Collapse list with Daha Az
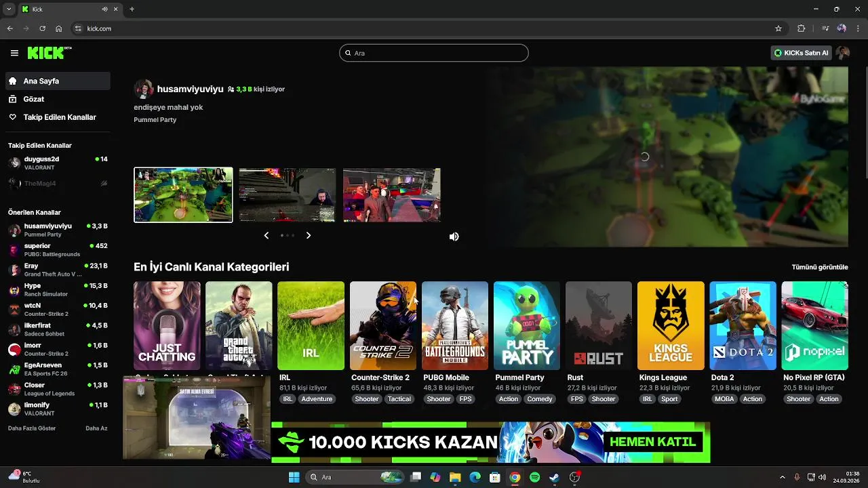868x488 pixels. click(x=96, y=428)
